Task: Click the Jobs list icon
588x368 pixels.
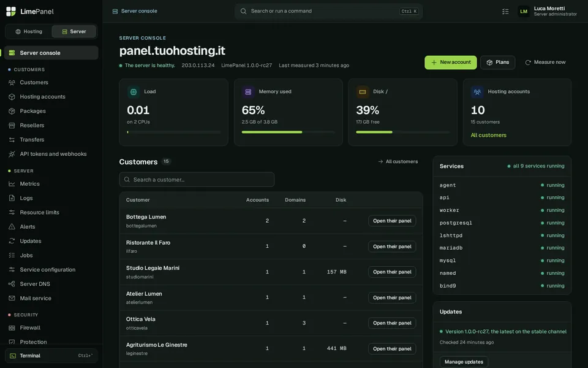Action: click(x=12, y=255)
